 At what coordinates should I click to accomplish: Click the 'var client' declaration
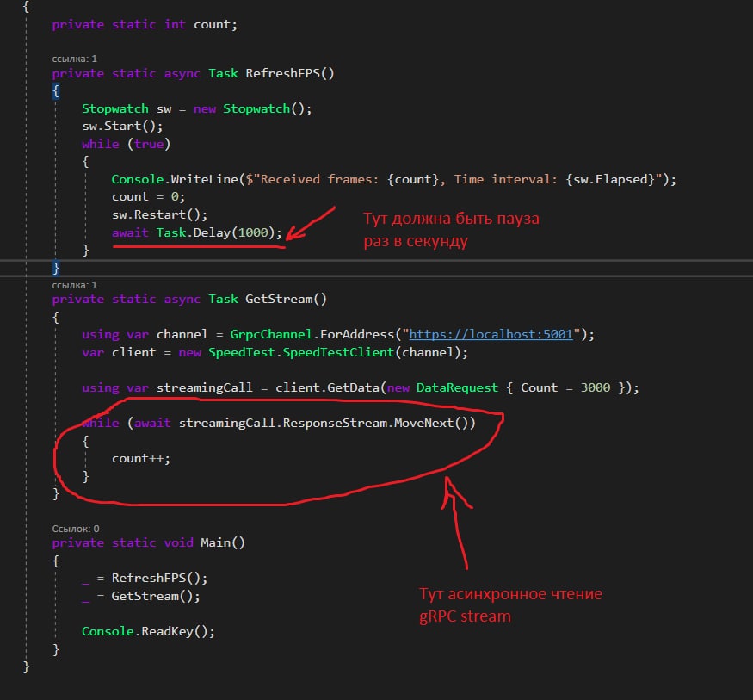pos(119,352)
